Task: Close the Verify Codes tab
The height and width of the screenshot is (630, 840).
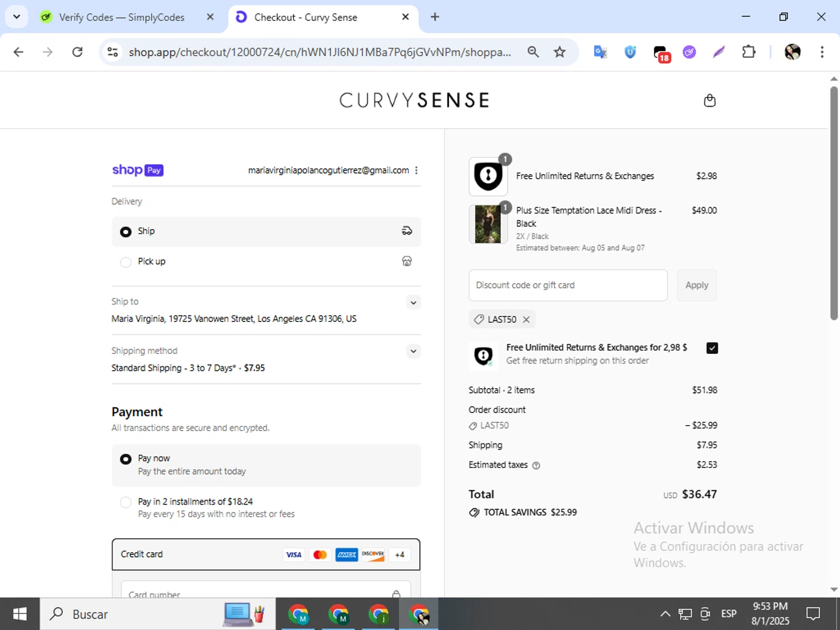Action: (210, 17)
